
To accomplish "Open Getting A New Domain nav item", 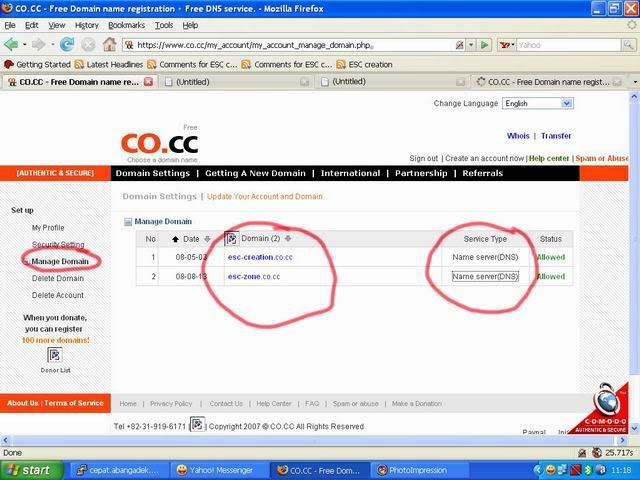I will pos(255,173).
